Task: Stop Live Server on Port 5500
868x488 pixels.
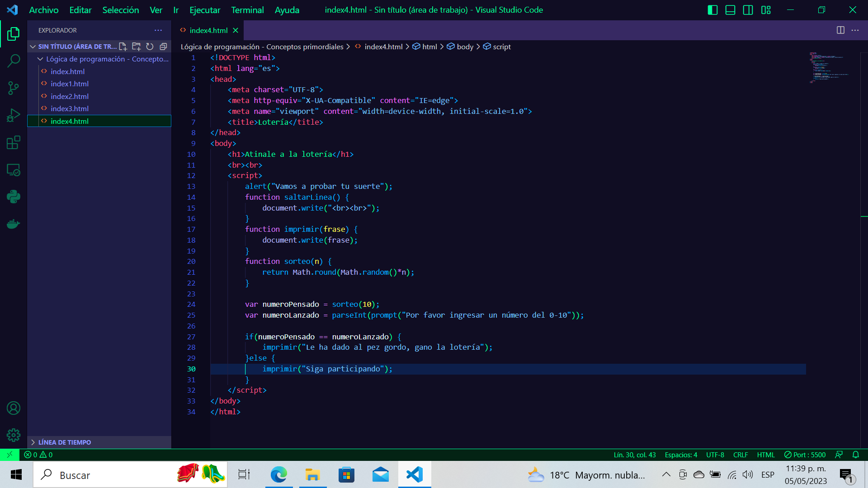Action: (805, 455)
